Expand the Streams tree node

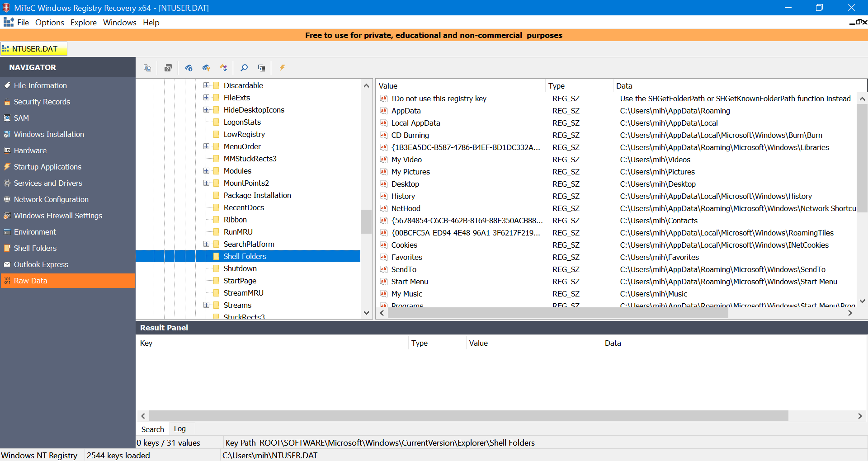coord(206,305)
